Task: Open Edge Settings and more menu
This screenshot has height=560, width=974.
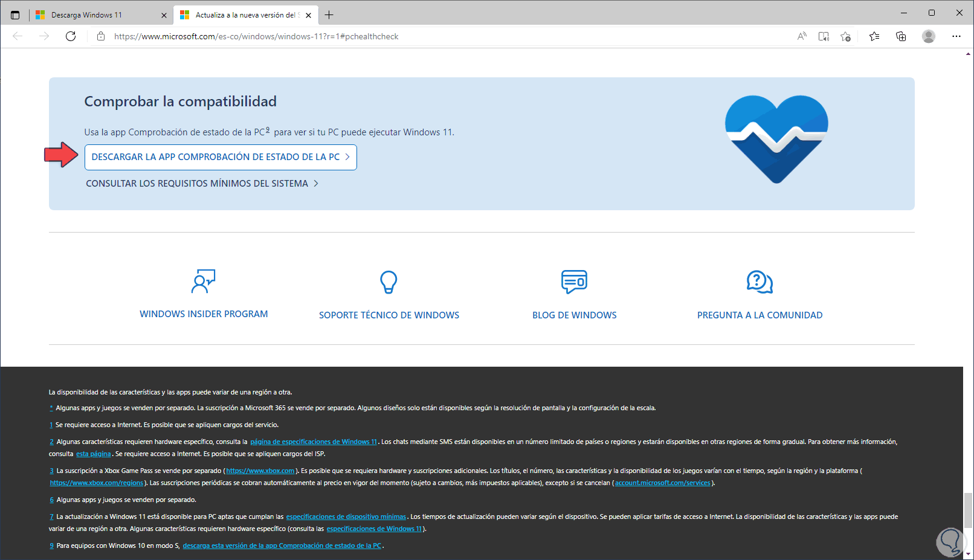Action: [x=956, y=36]
